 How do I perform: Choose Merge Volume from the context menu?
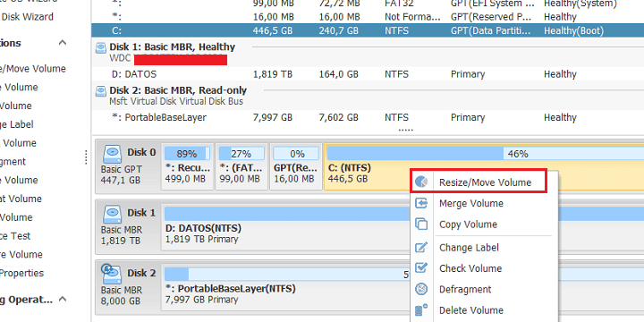pos(484,203)
